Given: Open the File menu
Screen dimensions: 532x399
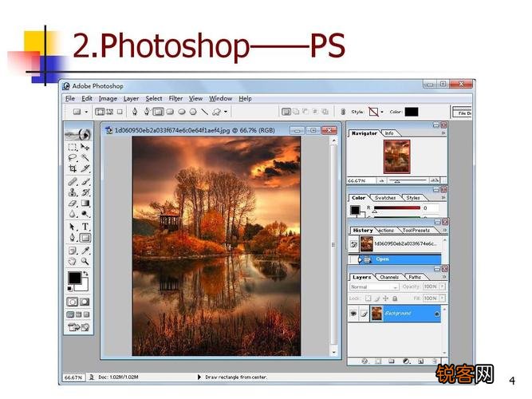Looking at the screenshot, I should tap(70, 98).
